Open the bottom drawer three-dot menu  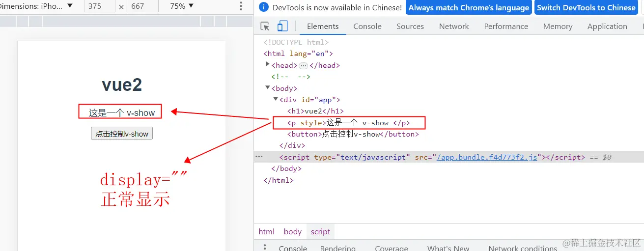[x=265, y=248]
